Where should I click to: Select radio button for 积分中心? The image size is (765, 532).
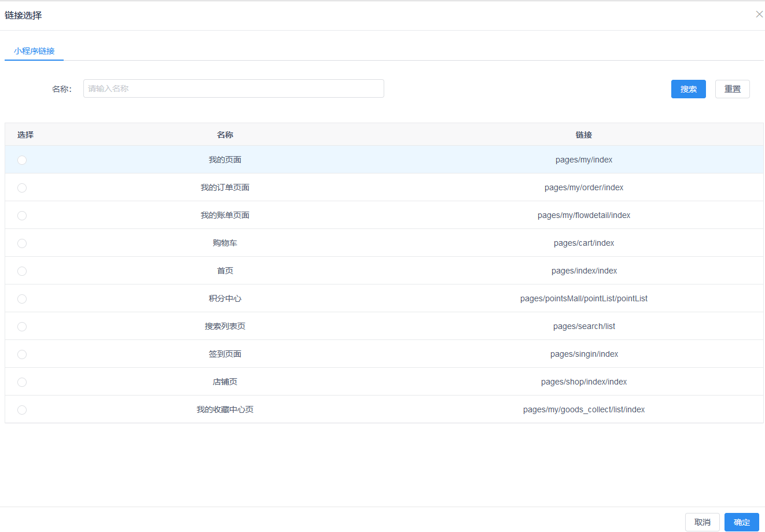pyautogui.click(x=22, y=299)
